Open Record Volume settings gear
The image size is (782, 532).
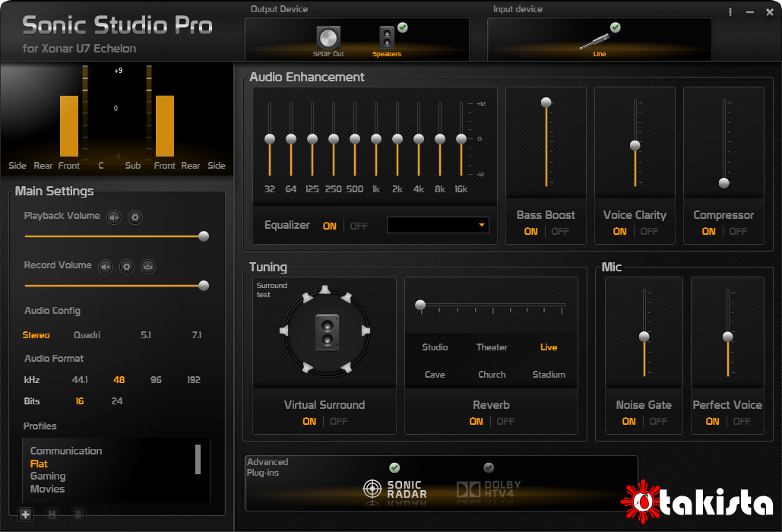tap(127, 267)
